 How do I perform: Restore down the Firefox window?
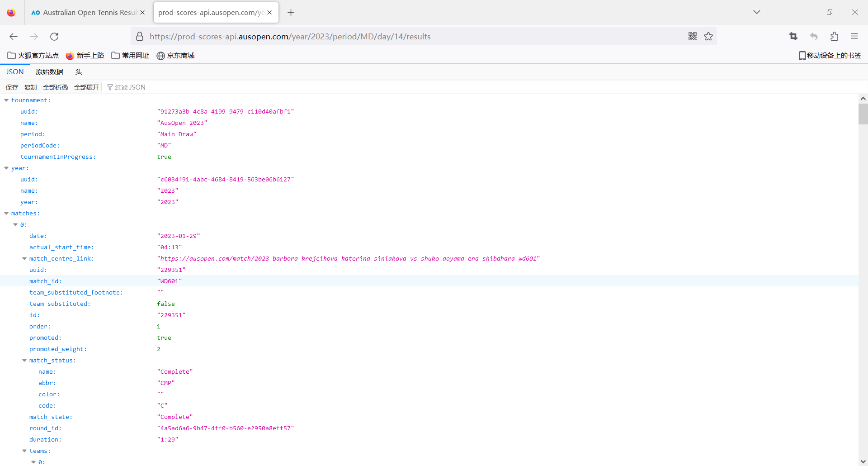click(x=830, y=12)
